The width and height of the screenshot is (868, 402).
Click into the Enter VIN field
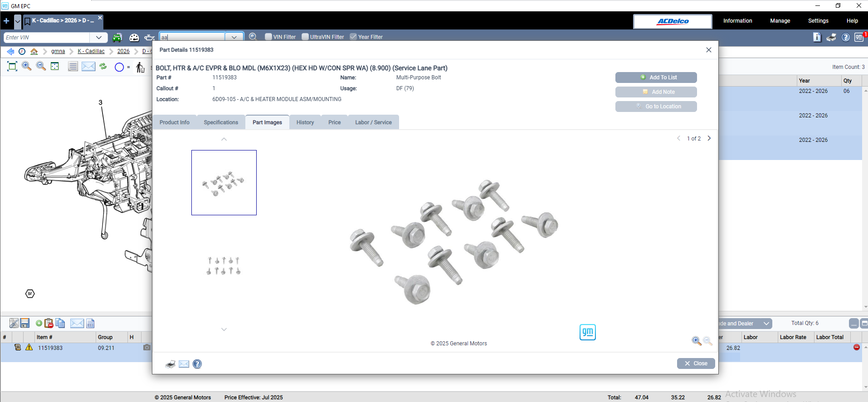[x=47, y=38]
